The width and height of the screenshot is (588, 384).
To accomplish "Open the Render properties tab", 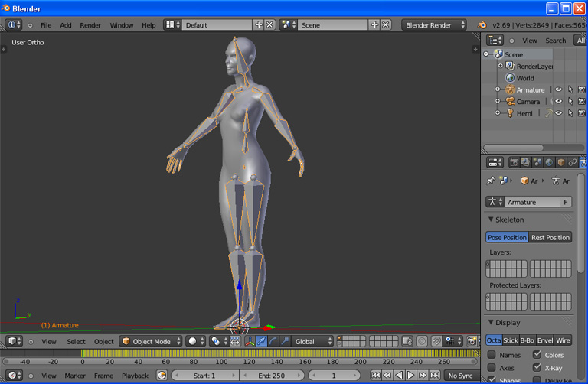I will (514, 162).
